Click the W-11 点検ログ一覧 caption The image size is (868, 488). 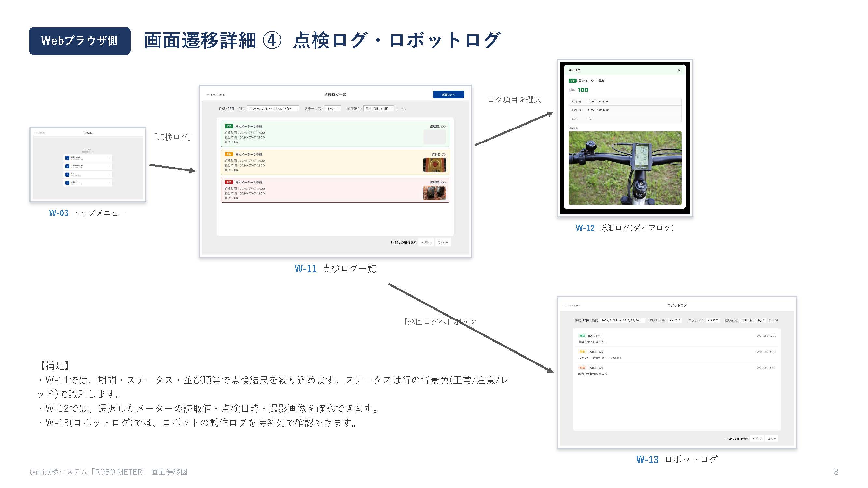coord(335,268)
